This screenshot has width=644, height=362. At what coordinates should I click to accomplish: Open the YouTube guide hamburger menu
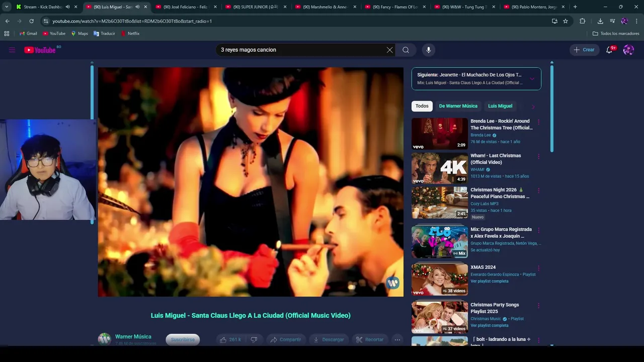coord(12,50)
